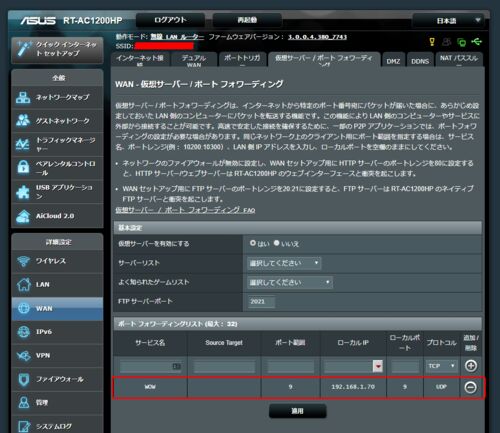Click the 無線 LAN ルーター operation mode link
Viewport: 500px width, 433px height.
click(177, 37)
